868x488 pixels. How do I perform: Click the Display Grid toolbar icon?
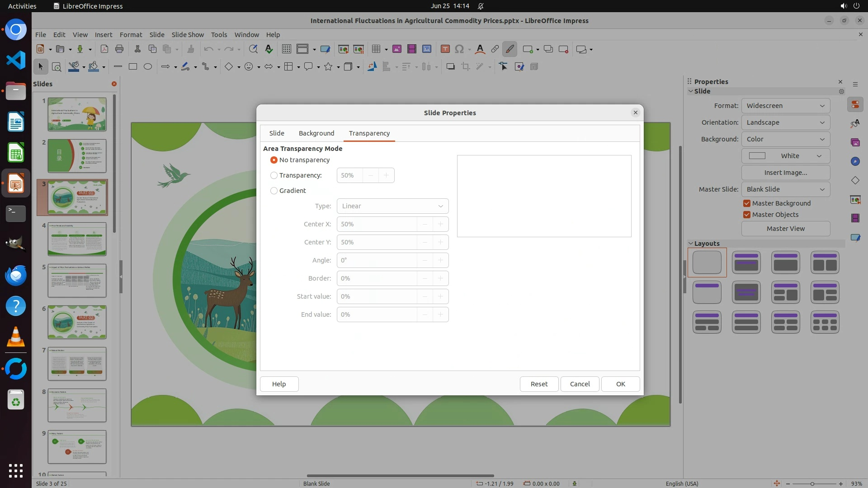(286, 49)
